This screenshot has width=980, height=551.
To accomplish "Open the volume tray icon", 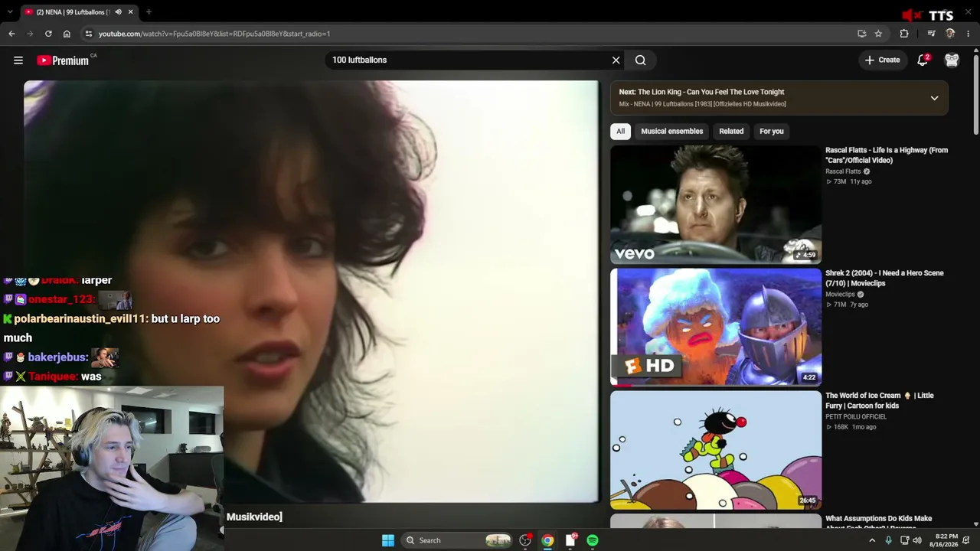I will 917,540.
